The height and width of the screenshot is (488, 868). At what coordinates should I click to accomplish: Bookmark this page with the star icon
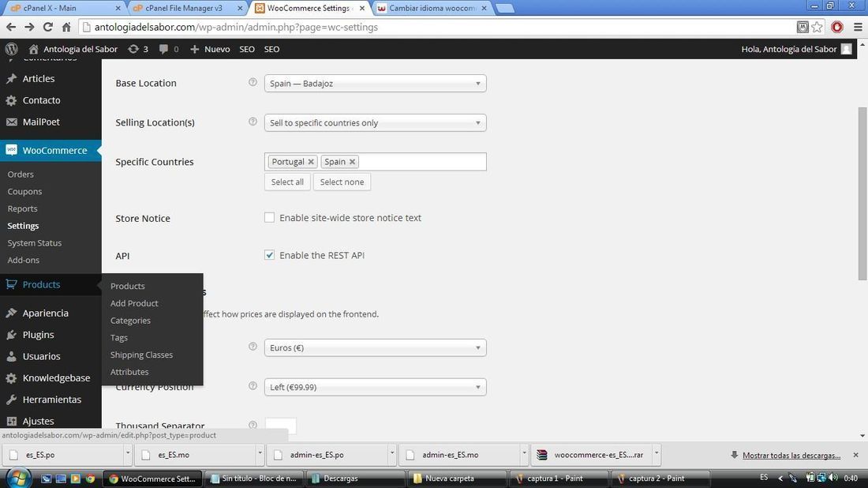[817, 27]
